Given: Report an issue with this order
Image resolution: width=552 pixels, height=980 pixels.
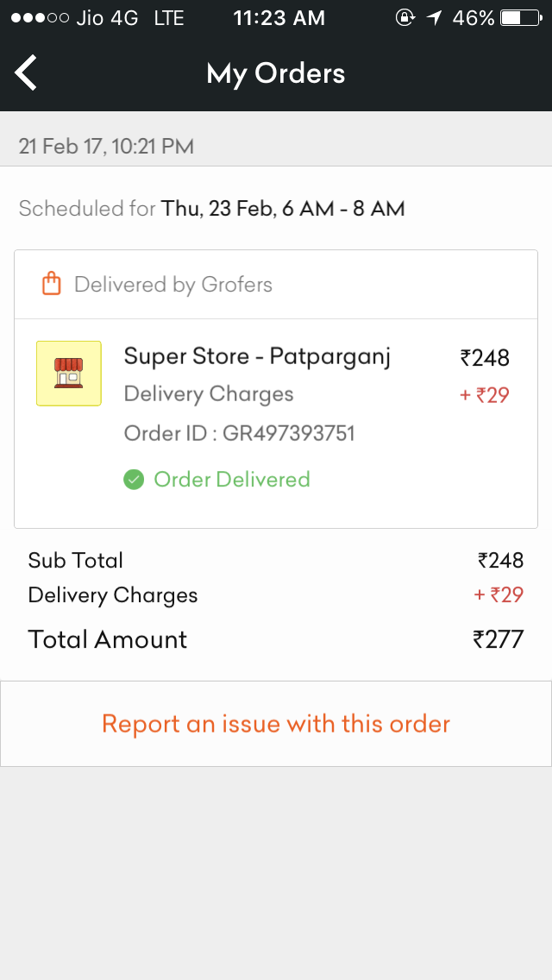Looking at the screenshot, I should click(276, 724).
